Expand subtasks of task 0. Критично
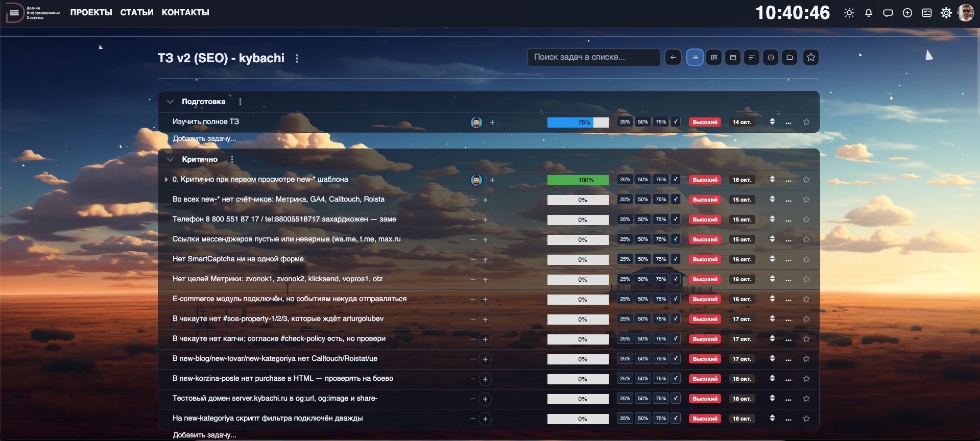This screenshot has width=980, height=441. 166,180
